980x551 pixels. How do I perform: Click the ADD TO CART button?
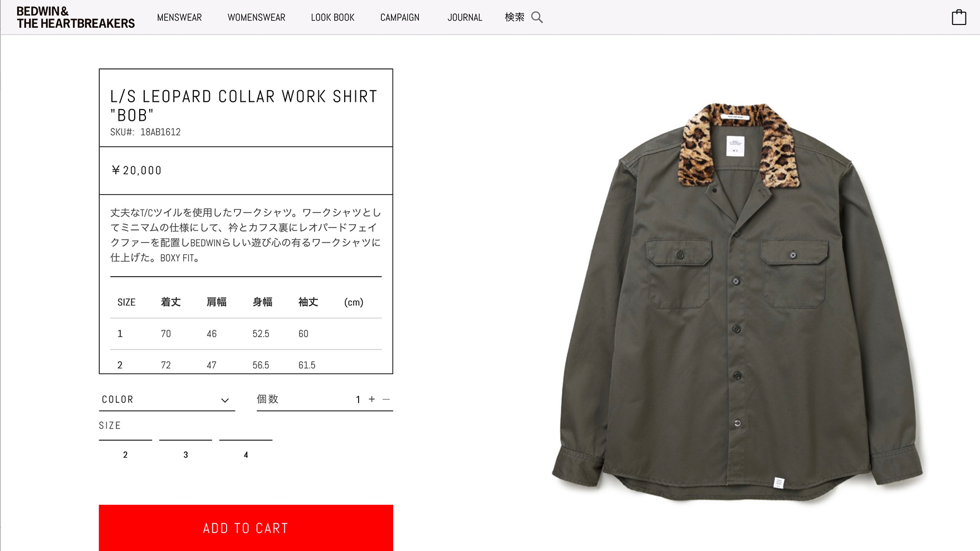246,528
